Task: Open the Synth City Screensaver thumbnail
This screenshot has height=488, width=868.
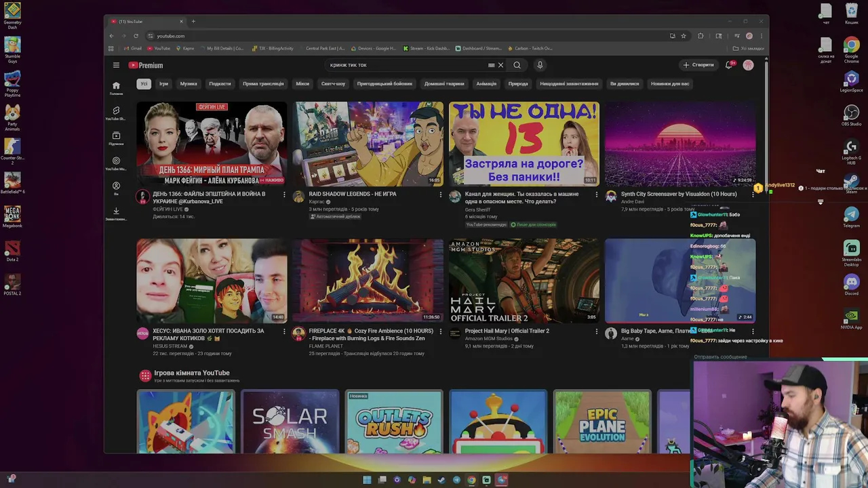Action: (x=679, y=144)
